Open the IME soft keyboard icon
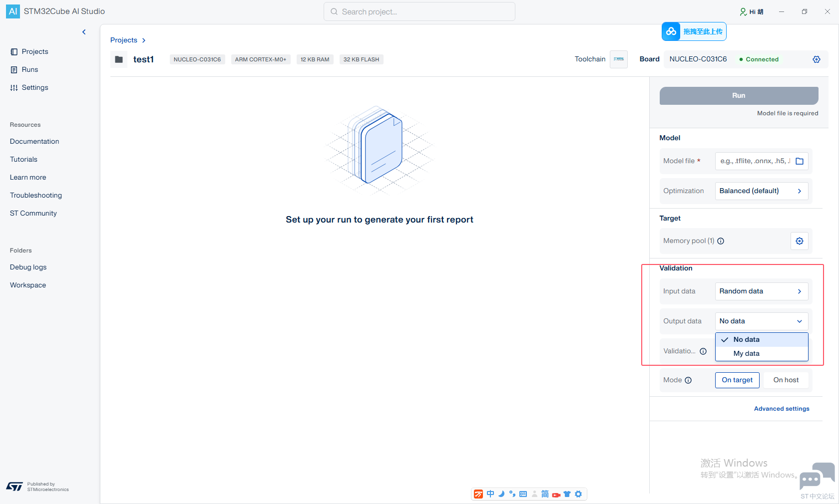839x504 pixels. 523,494
